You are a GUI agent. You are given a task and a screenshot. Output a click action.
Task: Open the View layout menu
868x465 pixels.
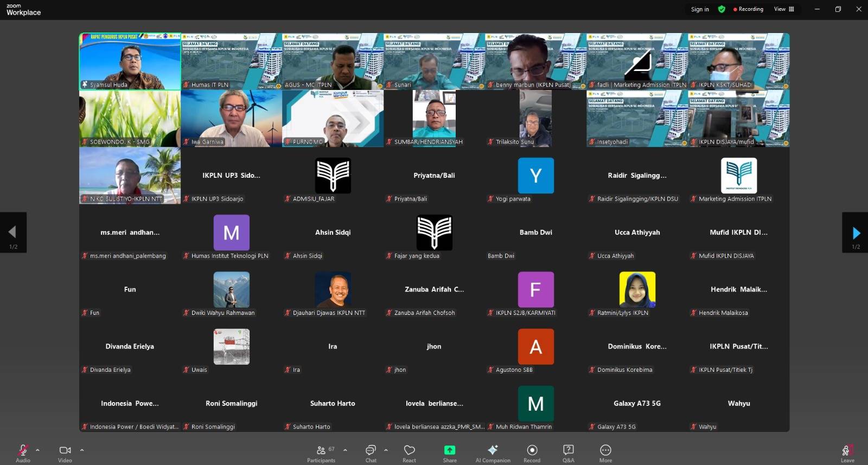click(x=783, y=9)
